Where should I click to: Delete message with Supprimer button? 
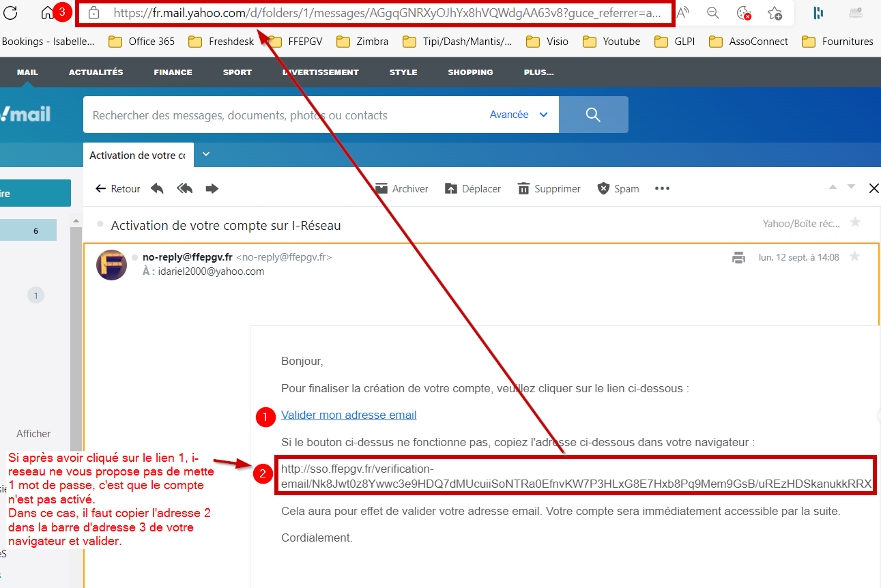coord(549,189)
